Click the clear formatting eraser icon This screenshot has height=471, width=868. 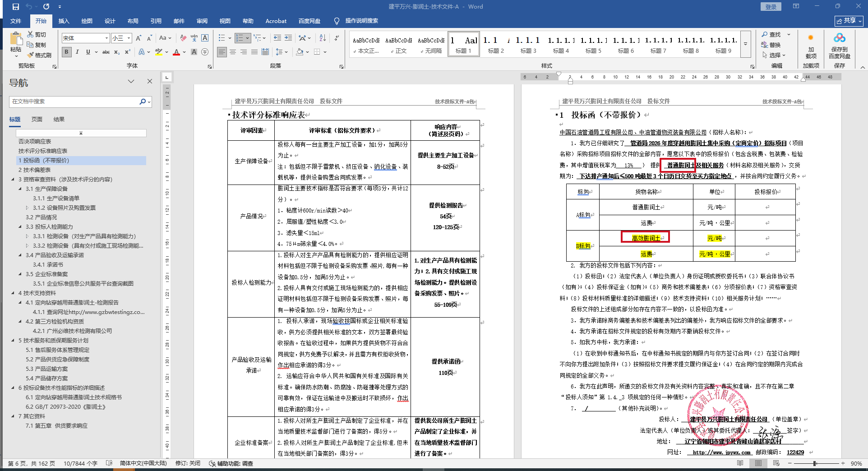point(183,38)
